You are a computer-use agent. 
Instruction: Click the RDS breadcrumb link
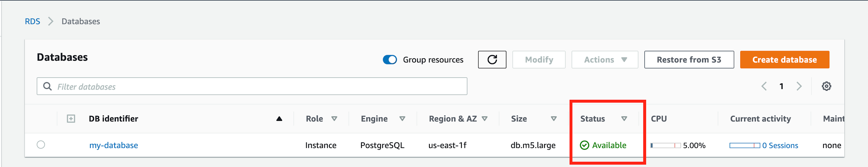pos(32,21)
